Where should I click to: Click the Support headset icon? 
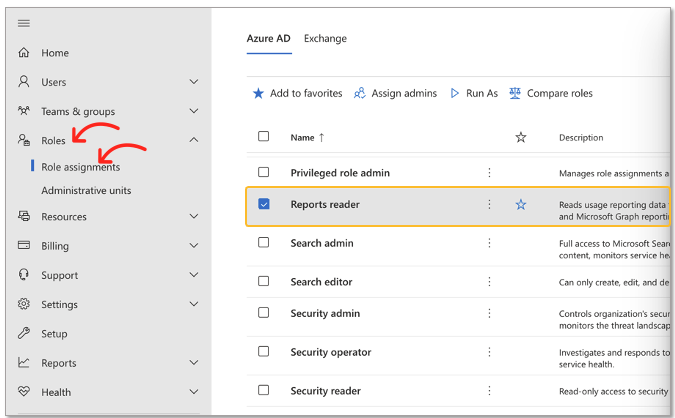tap(24, 275)
